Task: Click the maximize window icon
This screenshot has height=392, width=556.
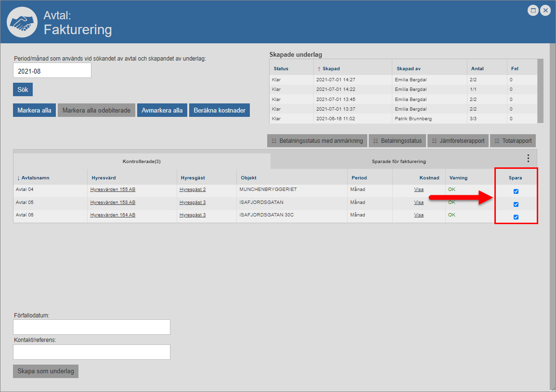Action: (x=533, y=10)
